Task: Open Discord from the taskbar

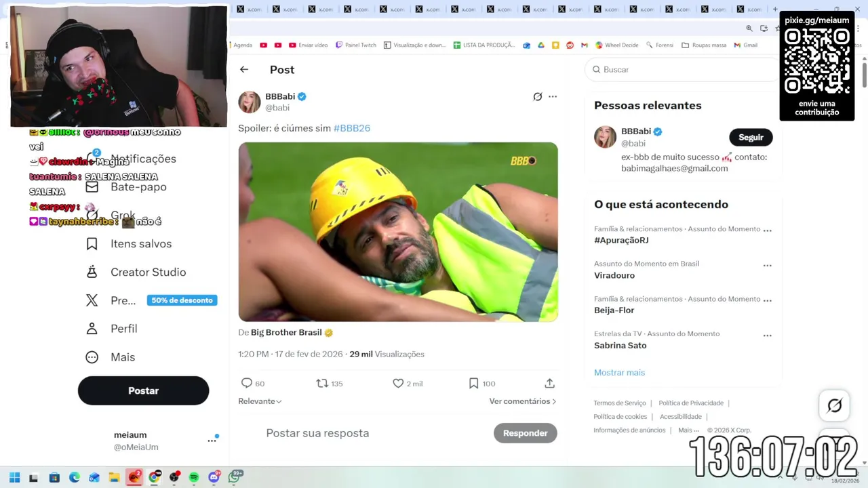Action: tap(214, 477)
